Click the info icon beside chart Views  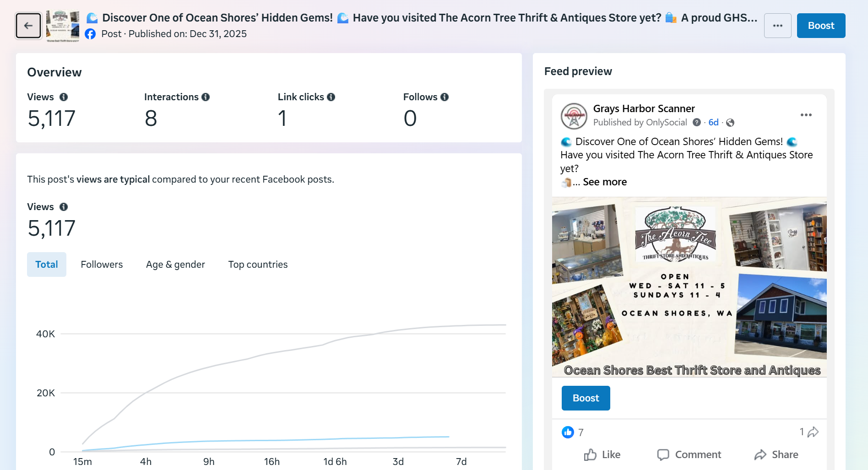pos(64,207)
